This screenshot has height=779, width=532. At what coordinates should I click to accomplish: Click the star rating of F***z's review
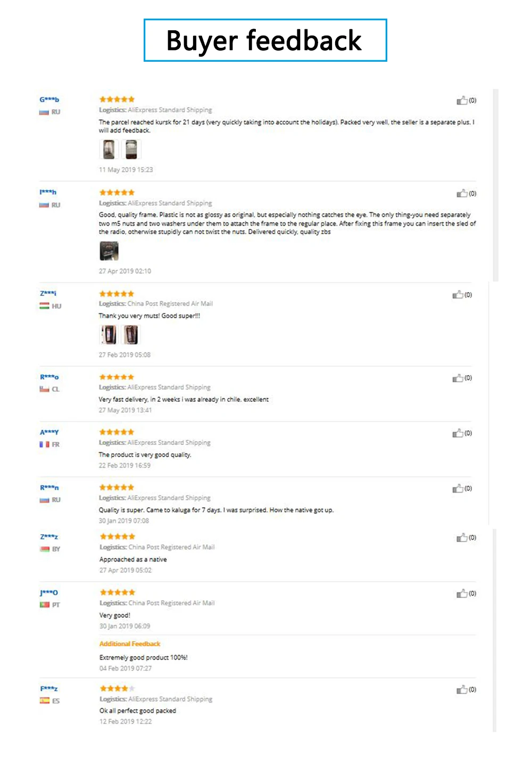coord(117,689)
